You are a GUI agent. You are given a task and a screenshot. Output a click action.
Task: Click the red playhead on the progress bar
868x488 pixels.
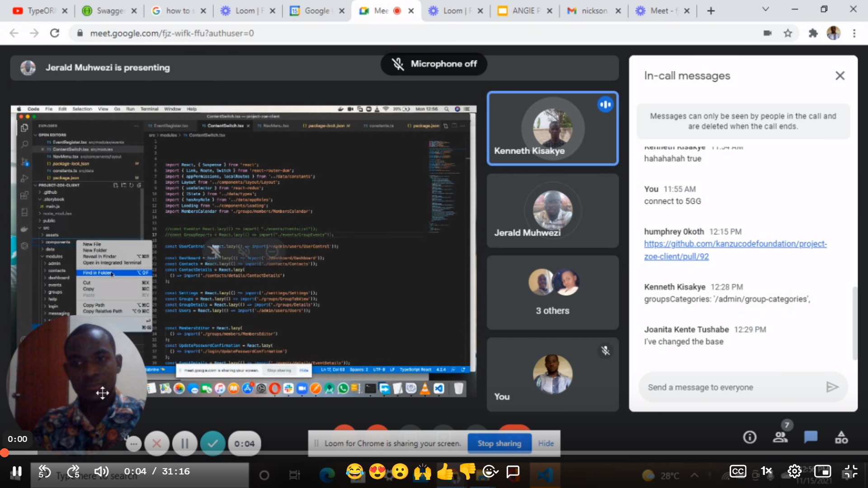[4, 453]
